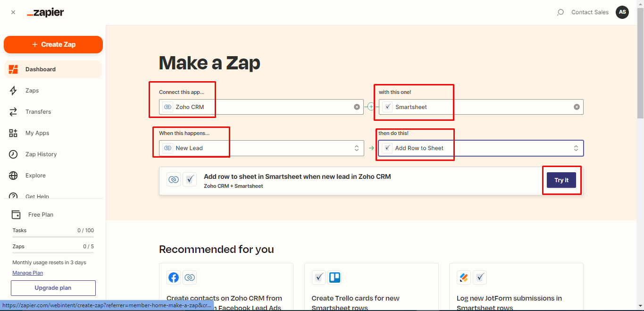Click Zoho CRM icon in Facebook Lead Ads card
The width and height of the screenshot is (644, 311).
(x=190, y=277)
